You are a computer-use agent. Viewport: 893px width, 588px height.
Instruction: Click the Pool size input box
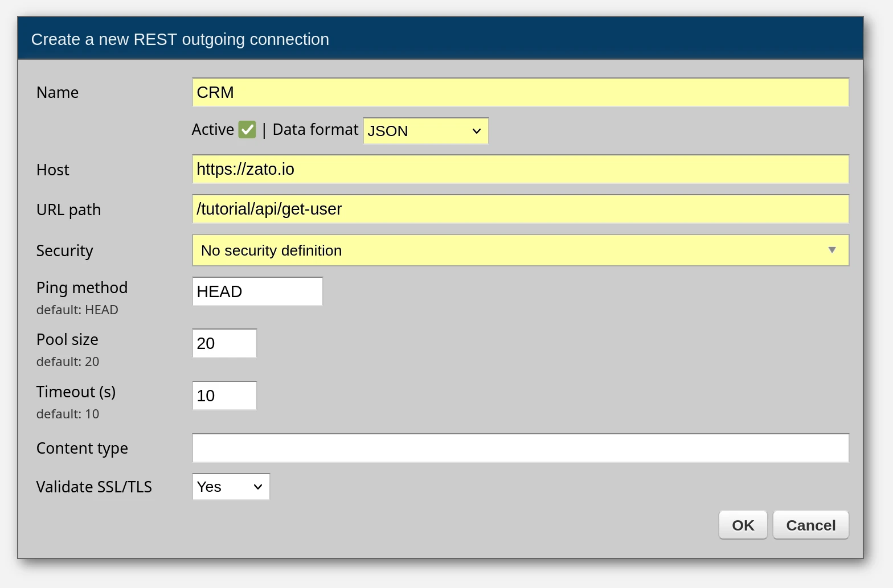click(x=224, y=343)
